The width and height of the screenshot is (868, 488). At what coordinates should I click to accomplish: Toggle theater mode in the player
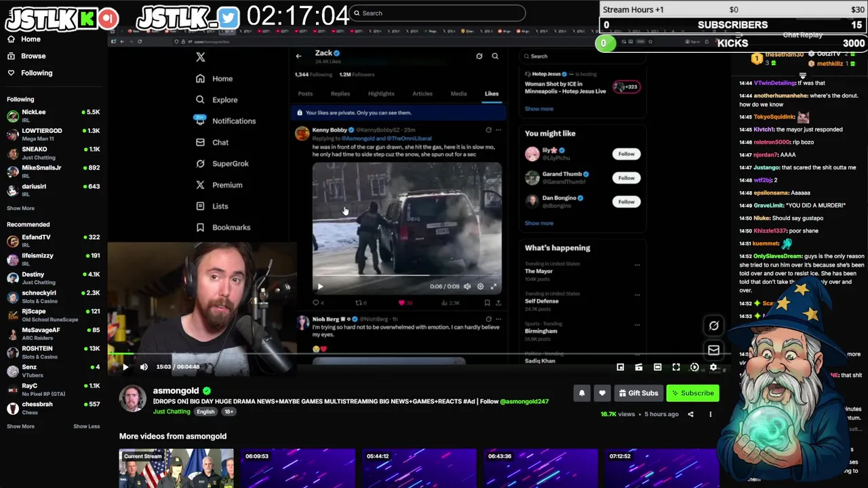point(657,367)
